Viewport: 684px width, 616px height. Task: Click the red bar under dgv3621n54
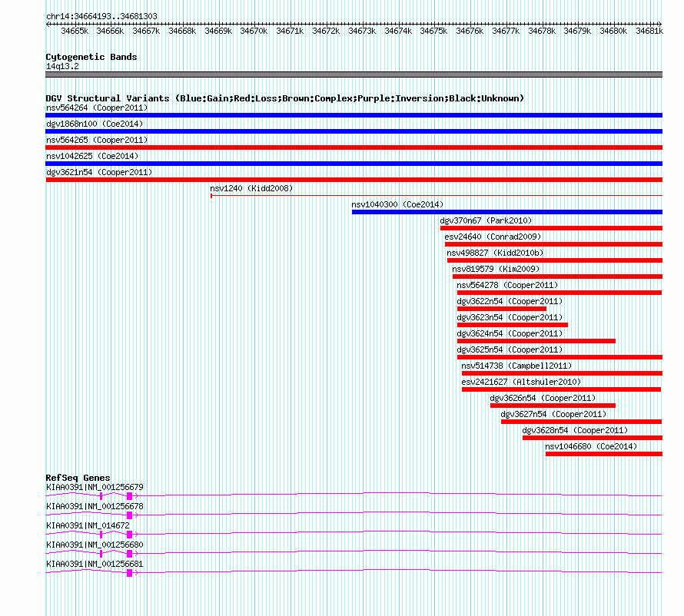pyautogui.click(x=354, y=180)
